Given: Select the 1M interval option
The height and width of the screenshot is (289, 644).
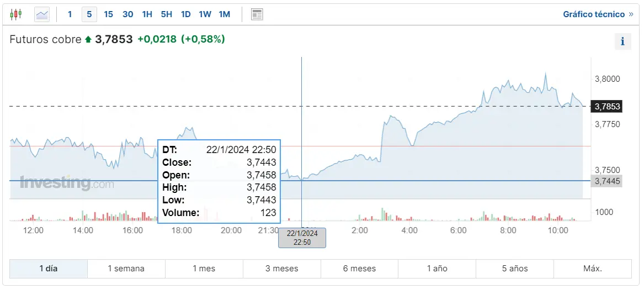Looking at the screenshot, I should 224,14.
